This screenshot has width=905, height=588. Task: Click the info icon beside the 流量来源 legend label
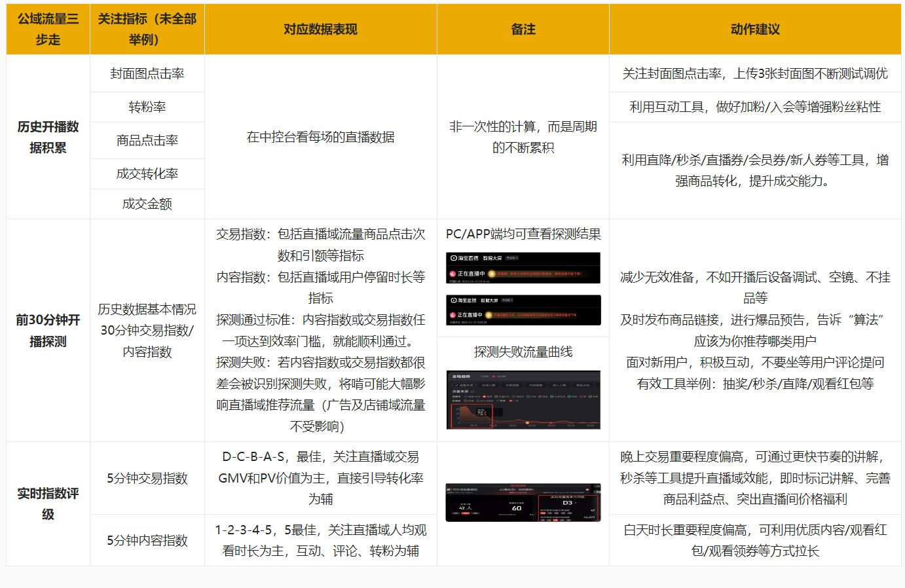coord(471,391)
